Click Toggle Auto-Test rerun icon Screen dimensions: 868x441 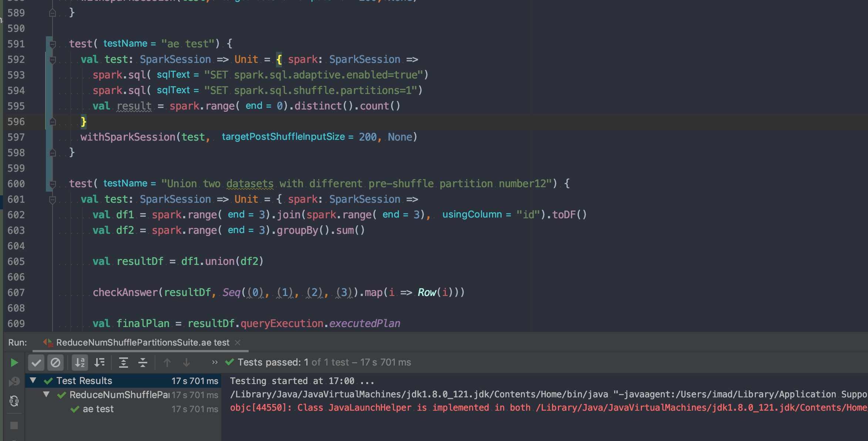14,401
